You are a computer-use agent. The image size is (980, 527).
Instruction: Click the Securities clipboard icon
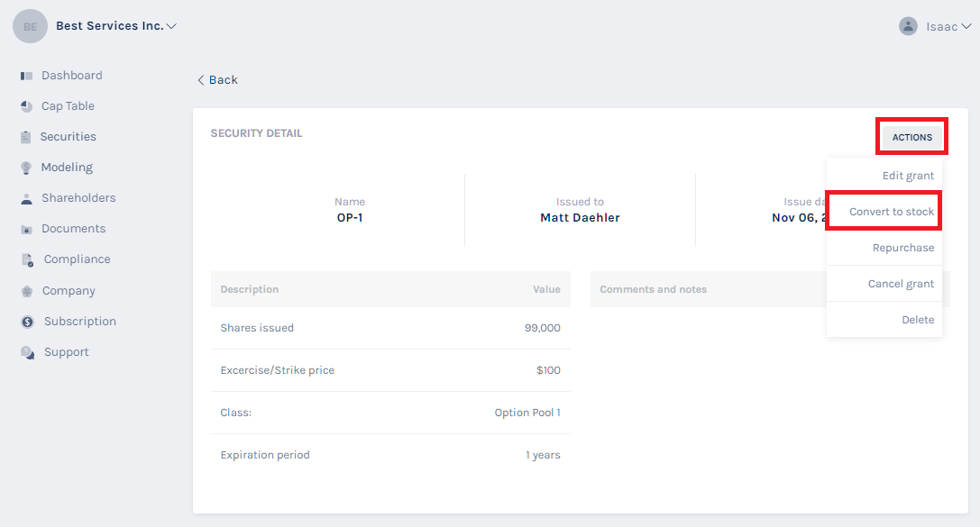(26, 137)
